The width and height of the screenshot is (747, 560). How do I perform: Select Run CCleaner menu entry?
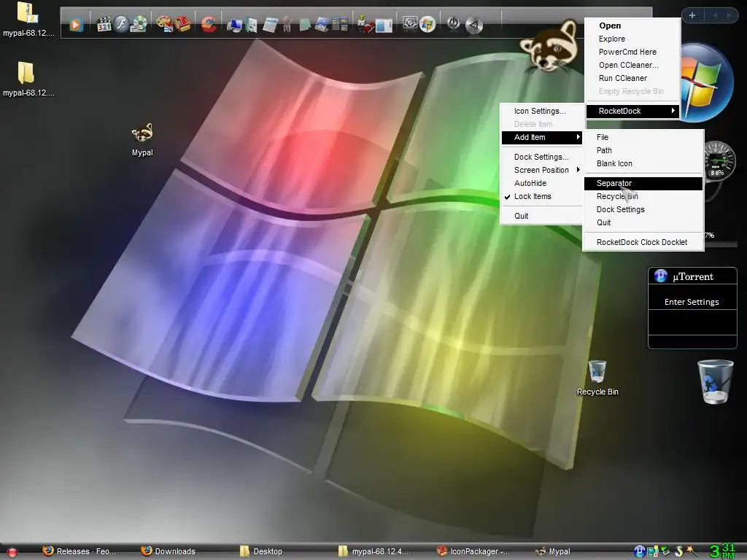632,78
